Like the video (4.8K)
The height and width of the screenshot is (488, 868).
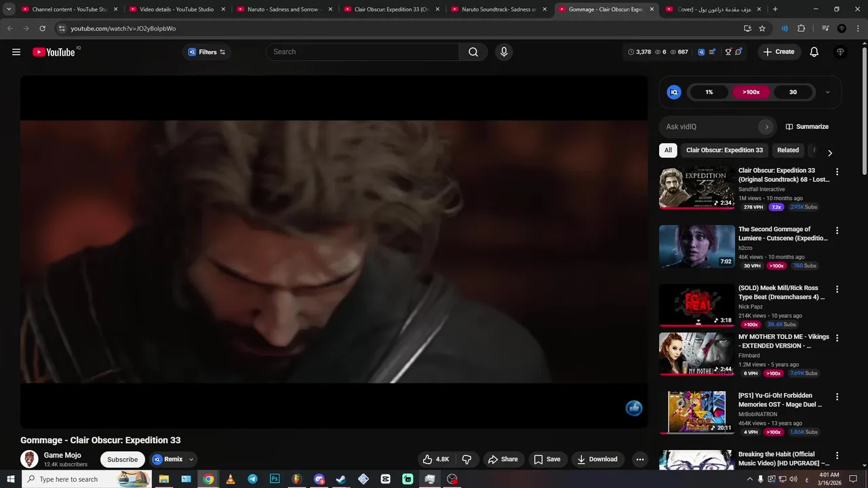(x=435, y=460)
